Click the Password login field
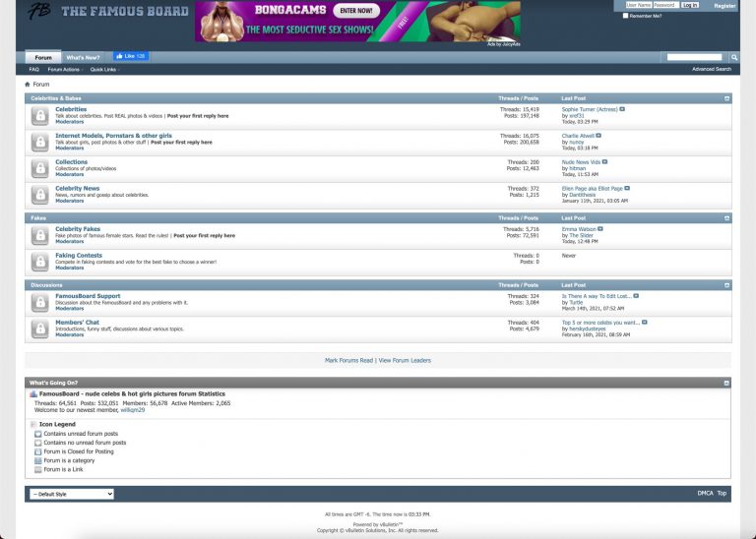756x539 pixels. pyautogui.click(x=665, y=5)
